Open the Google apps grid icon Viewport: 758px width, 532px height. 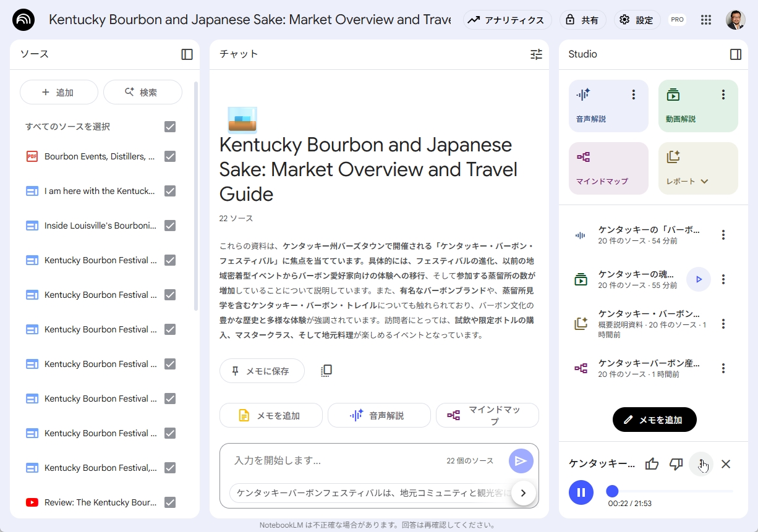[706, 20]
